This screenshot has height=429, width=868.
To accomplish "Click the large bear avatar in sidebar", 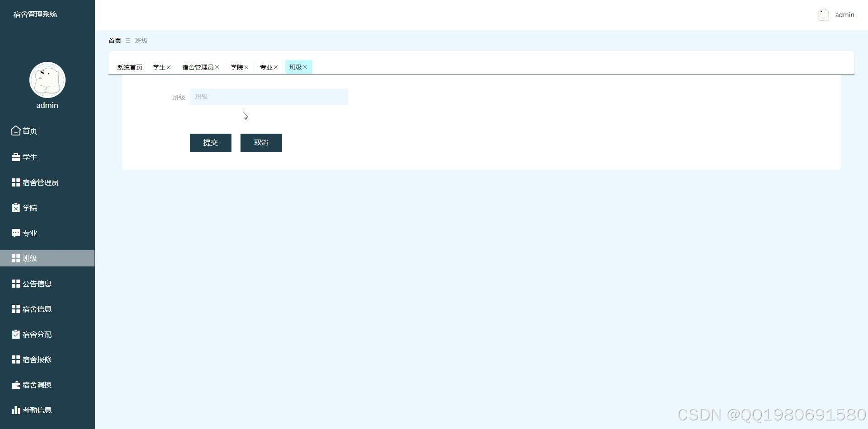I will 47,80.
